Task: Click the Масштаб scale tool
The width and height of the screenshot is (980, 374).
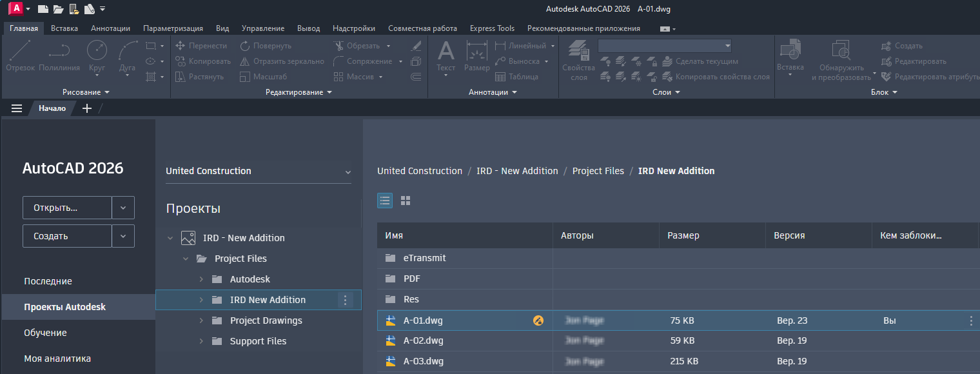Action: 263,77
